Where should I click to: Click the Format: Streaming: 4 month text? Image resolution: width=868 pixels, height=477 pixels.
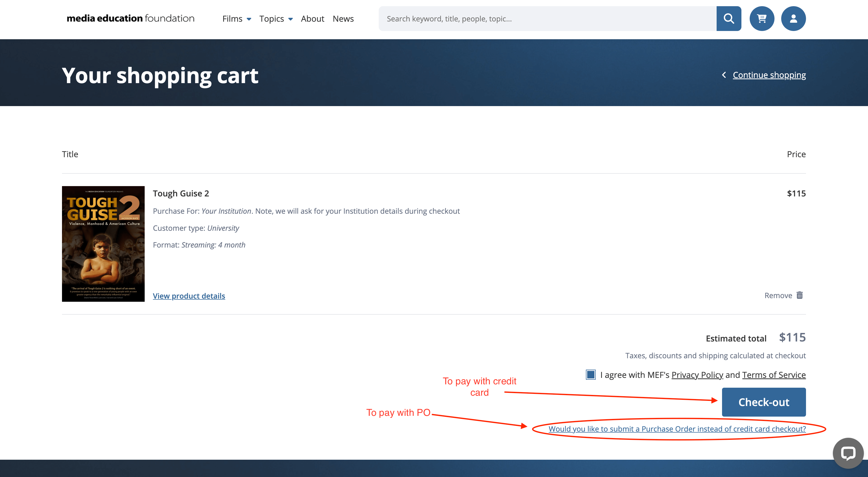tap(199, 245)
